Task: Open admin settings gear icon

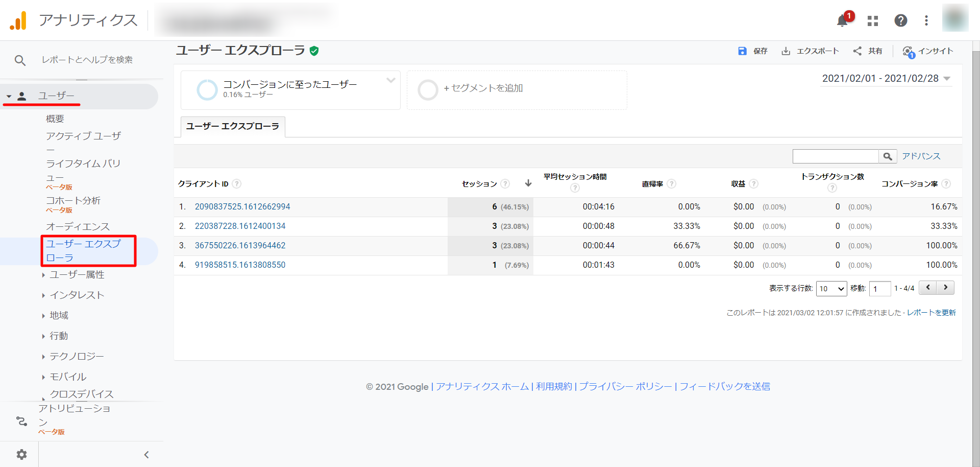Action: click(x=21, y=454)
